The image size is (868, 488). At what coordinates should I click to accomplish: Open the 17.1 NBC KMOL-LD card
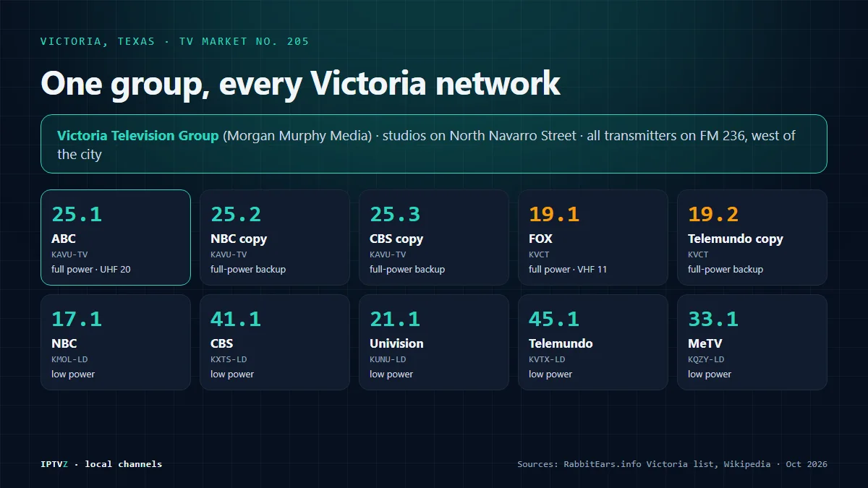click(x=116, y=342)
